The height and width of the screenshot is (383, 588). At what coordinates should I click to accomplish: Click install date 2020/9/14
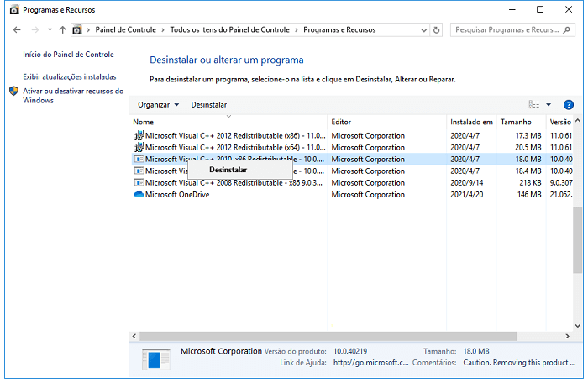[466, 183]
